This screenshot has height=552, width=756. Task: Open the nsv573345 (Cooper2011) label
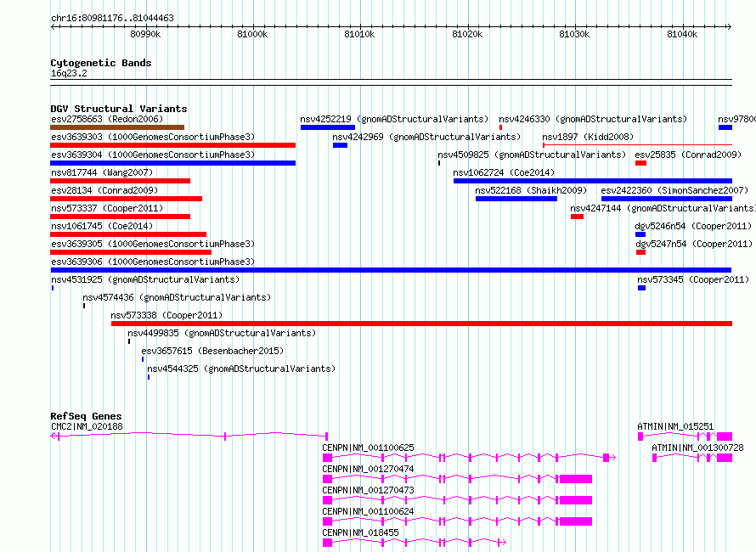[x=693, y=279]
